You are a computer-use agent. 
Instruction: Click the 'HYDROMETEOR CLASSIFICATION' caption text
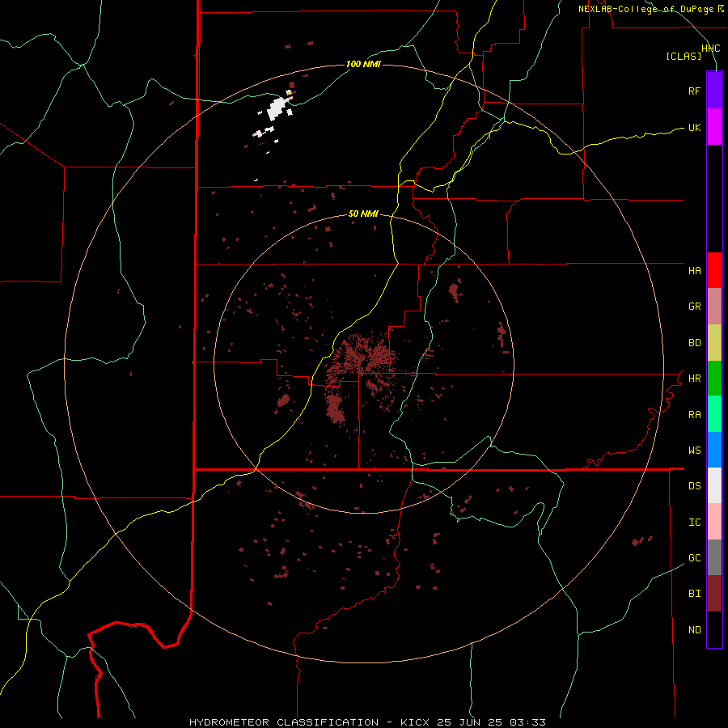284,722
